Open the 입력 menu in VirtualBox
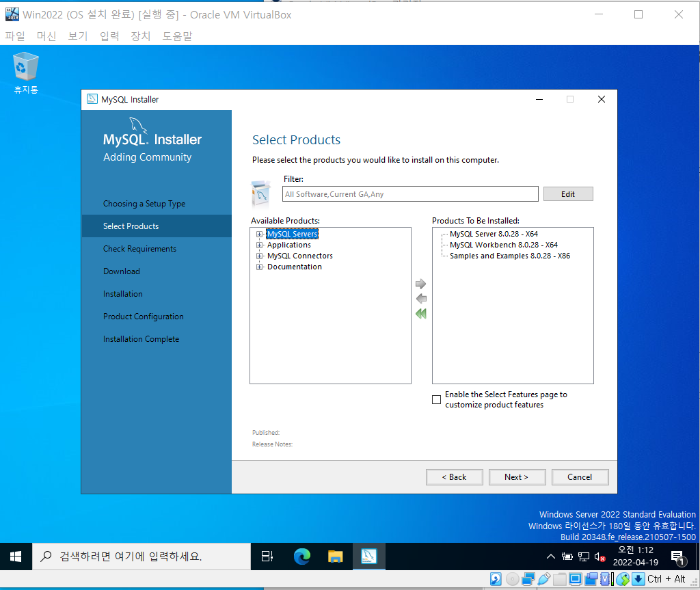The height and width of the screenshot is (590, 700). 109,36
